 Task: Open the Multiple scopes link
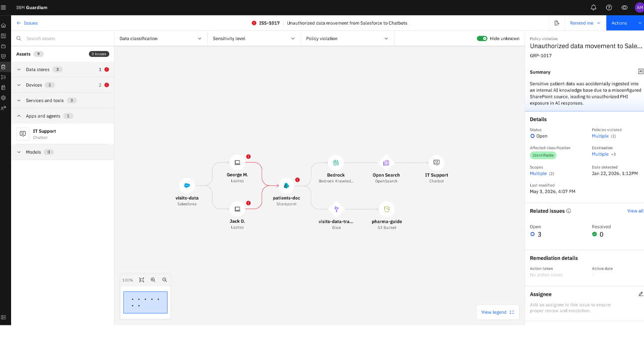538,173
